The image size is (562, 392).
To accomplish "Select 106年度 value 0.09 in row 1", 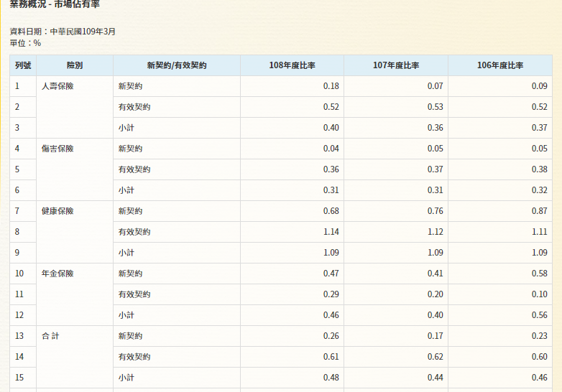I will click(x=540, y=86).
